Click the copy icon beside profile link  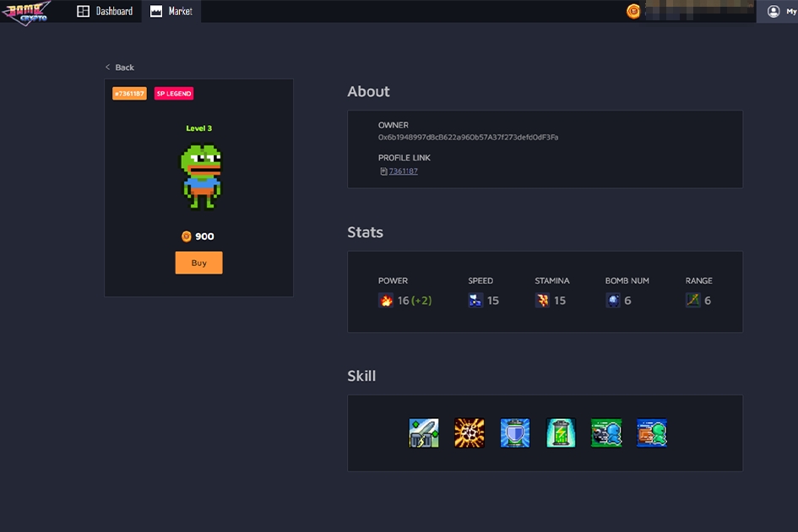383,171
